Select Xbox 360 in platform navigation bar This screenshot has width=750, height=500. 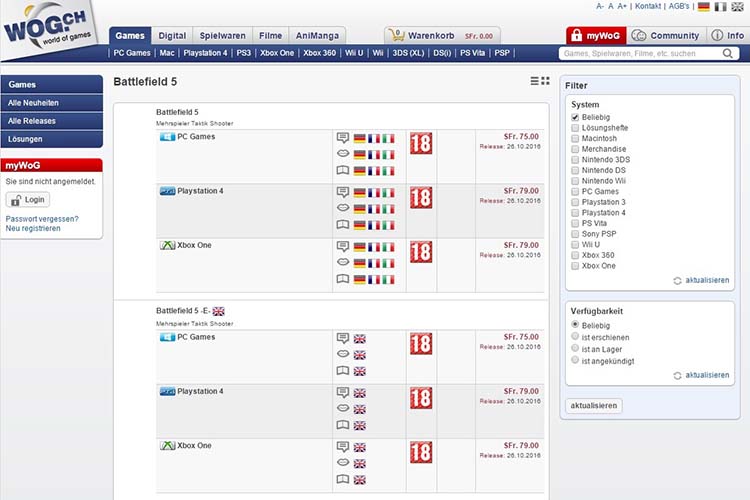(319, 52)
